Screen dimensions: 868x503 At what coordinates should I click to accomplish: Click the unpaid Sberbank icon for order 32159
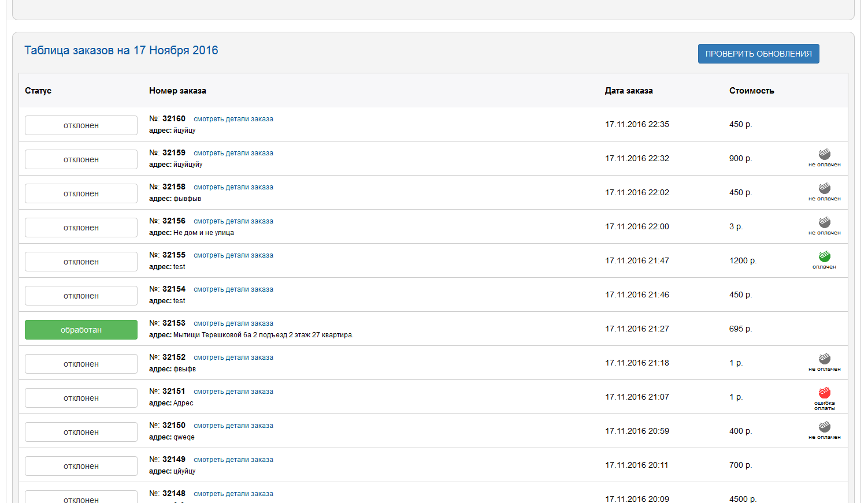point(825,154)
